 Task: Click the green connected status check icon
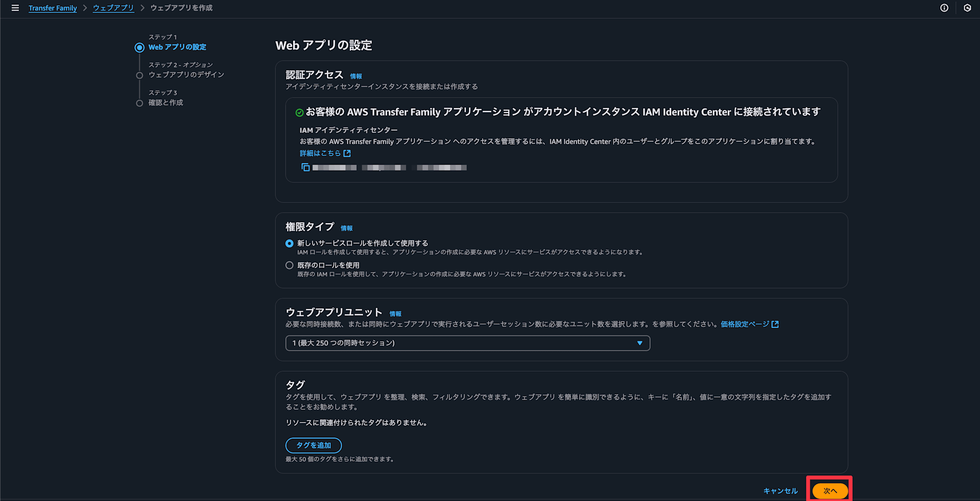299,113
